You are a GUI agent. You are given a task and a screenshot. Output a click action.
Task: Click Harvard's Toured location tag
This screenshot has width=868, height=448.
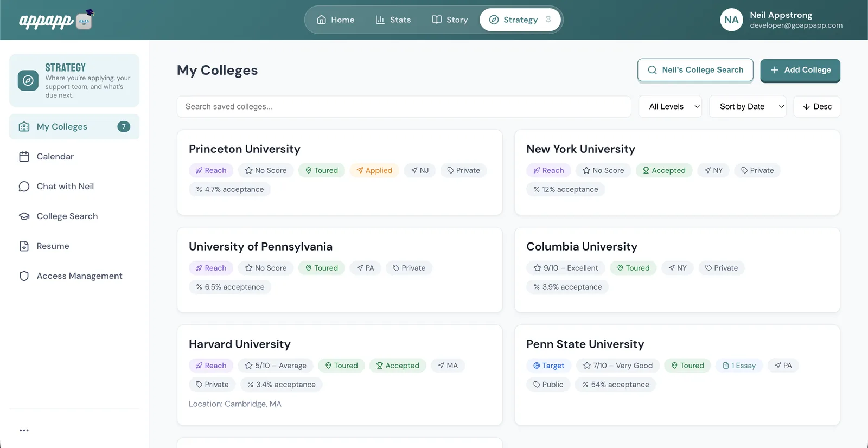click(x=341, y=366)
